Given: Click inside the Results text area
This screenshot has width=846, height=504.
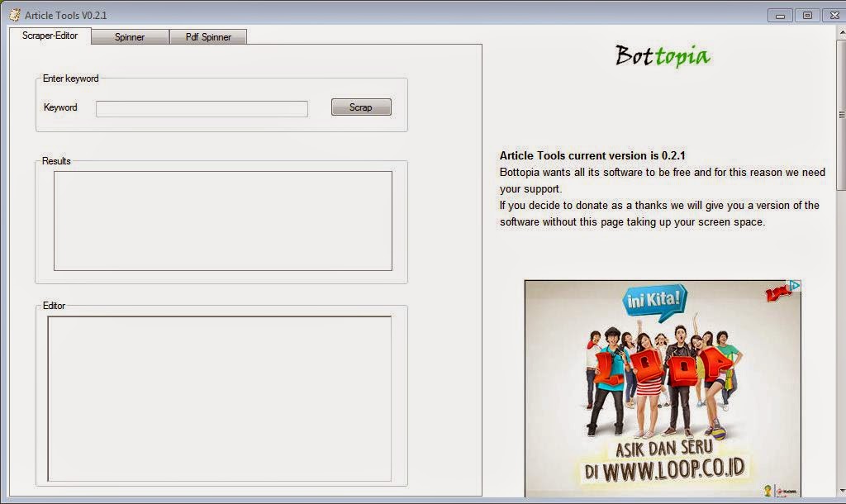Looking at the screenshot, I should [221, 220].
